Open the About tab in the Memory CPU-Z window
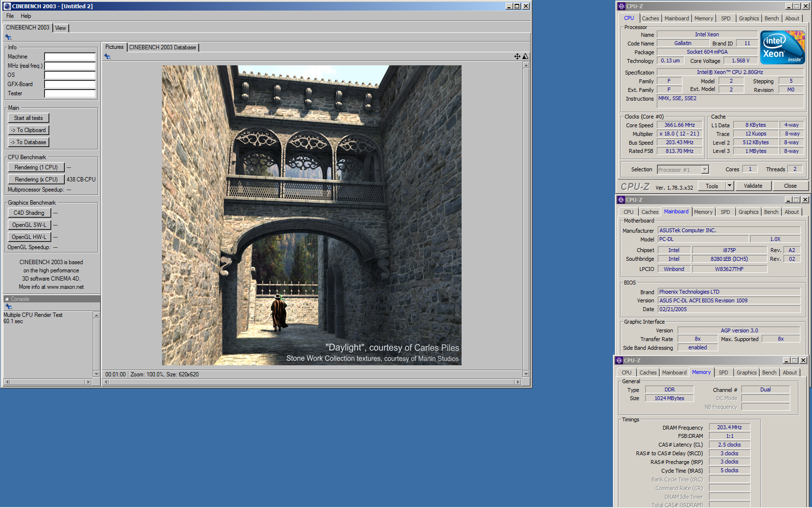This screenshot has width=812, height=508. tap(790, 373)
